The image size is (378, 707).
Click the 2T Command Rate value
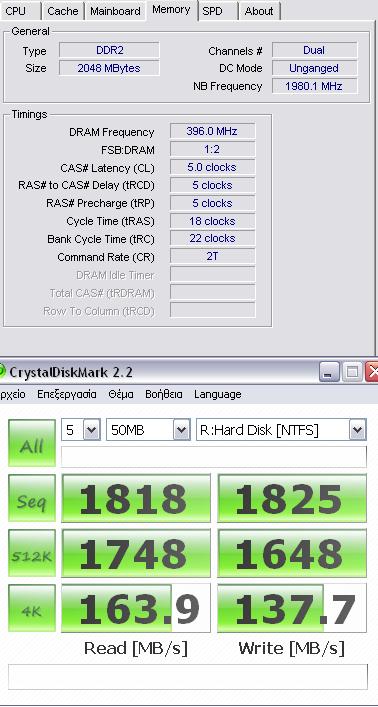(212, 256)
